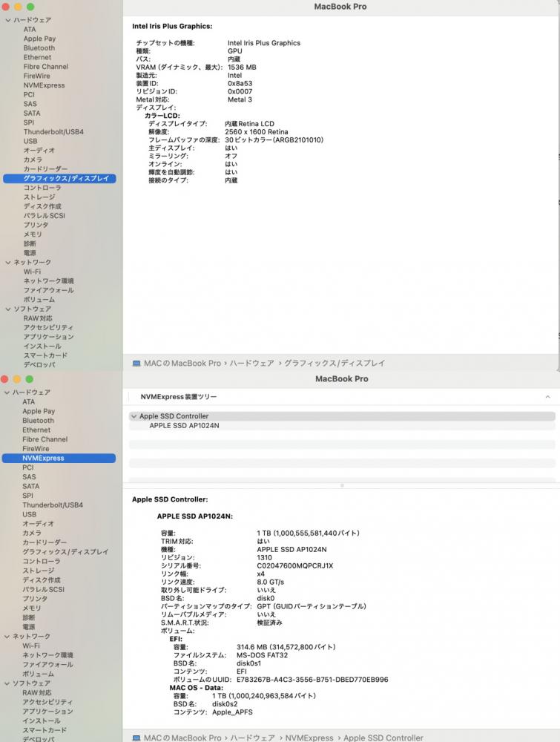Select パラレルSCSI in the NVMExpress window sidebar

tap(43, 590)
